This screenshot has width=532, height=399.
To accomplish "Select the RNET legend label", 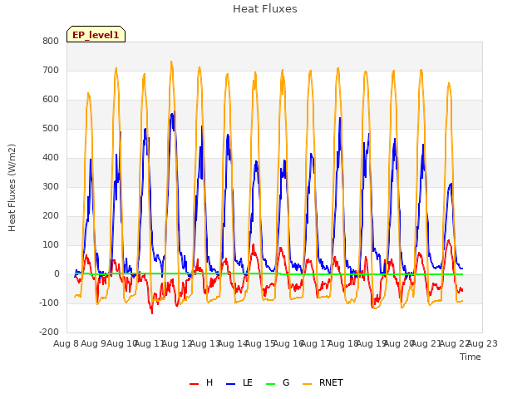I will (331, 382).
